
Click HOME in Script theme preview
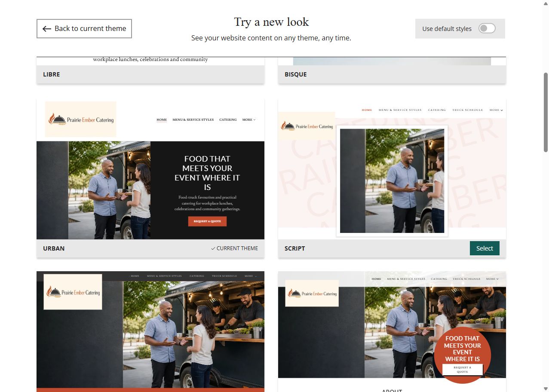pyautogui.click(x=367, y=110)
